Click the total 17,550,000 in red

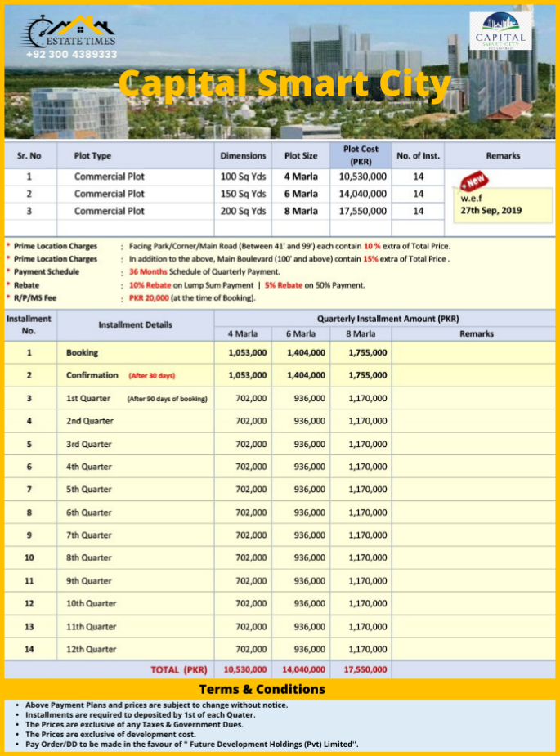pyautogui.click(x=365, y=669)
